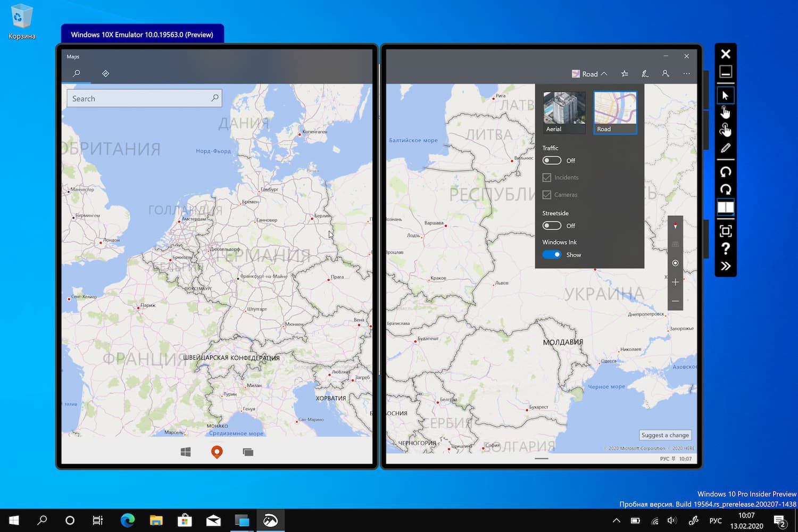The height and width of the screenshot is (532, 798).
Task: Expand emulator additional tools chevrons
Action: (x=726, y=266)
